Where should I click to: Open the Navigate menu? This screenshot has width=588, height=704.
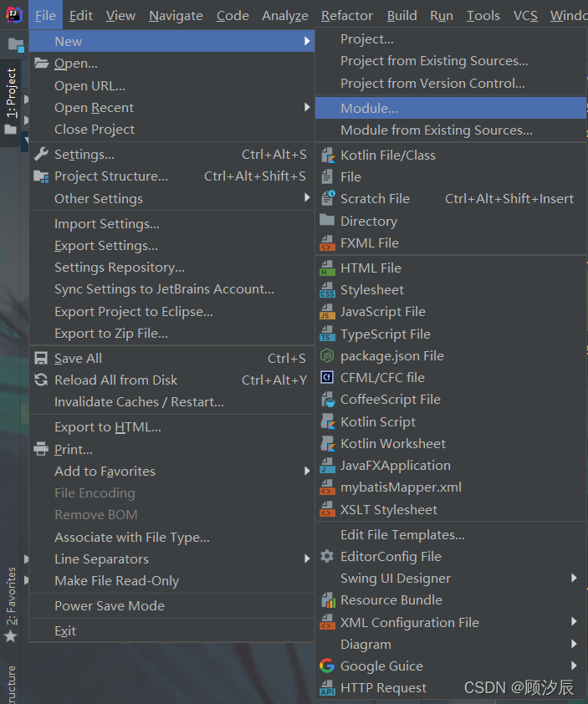[x=176, y=16]
